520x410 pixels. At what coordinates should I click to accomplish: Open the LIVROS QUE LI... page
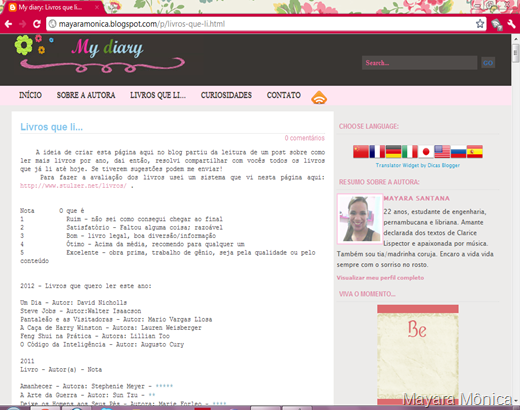click(x=158, y=95)
